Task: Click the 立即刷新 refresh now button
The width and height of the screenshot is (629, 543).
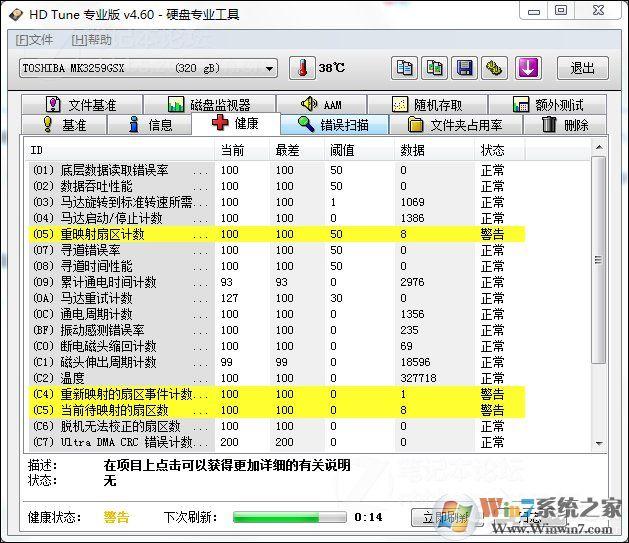Action: (x=446, y=517)
